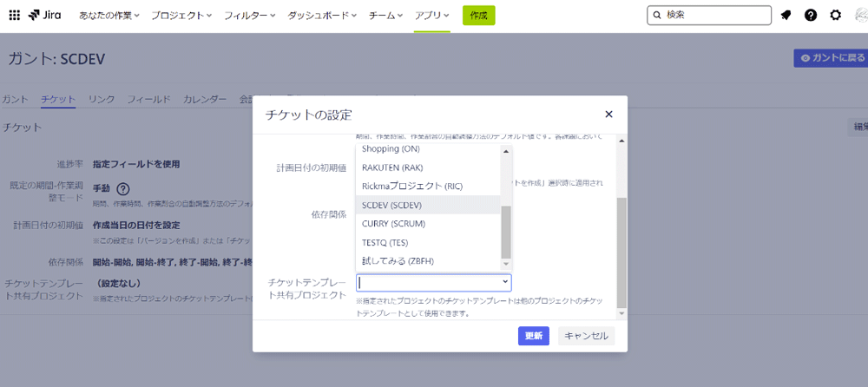
Task: Click the 指定フィールドを使用 value
Action: click(x=136, y=164)
